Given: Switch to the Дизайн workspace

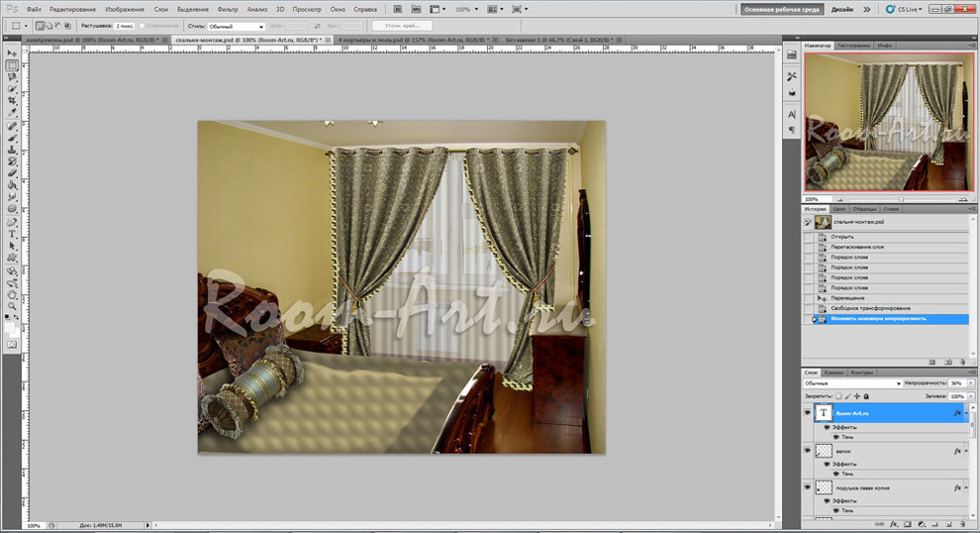Looking at the screenshot, I should pyautogui.click(x=842, y=9).
